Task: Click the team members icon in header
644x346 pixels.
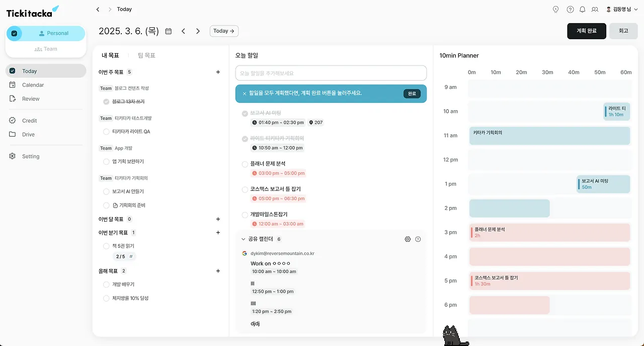Action: [595, 9]
